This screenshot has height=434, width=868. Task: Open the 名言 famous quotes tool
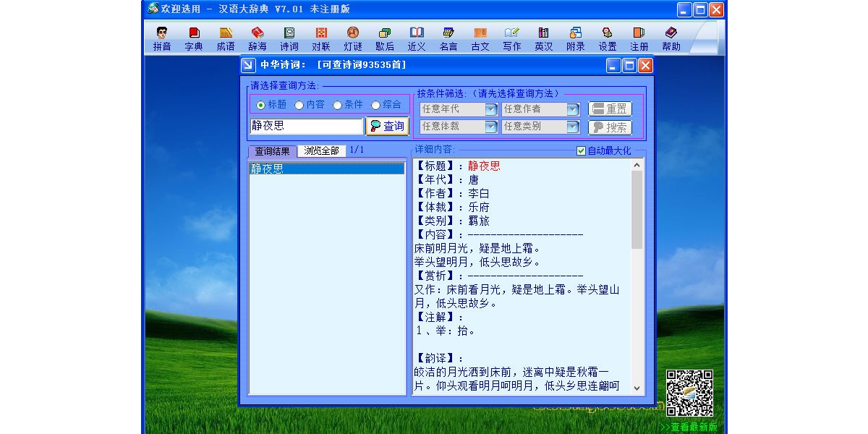coord(448,39)
